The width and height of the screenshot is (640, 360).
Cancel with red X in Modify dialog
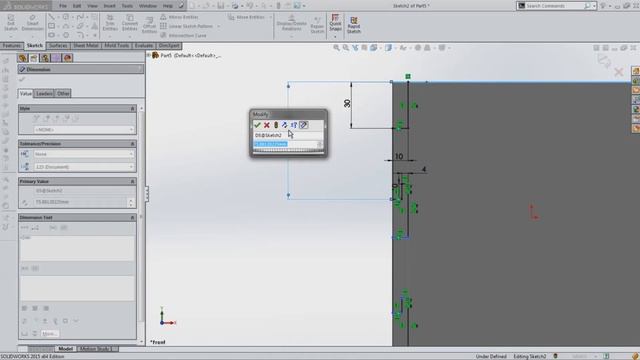point(267,125)
